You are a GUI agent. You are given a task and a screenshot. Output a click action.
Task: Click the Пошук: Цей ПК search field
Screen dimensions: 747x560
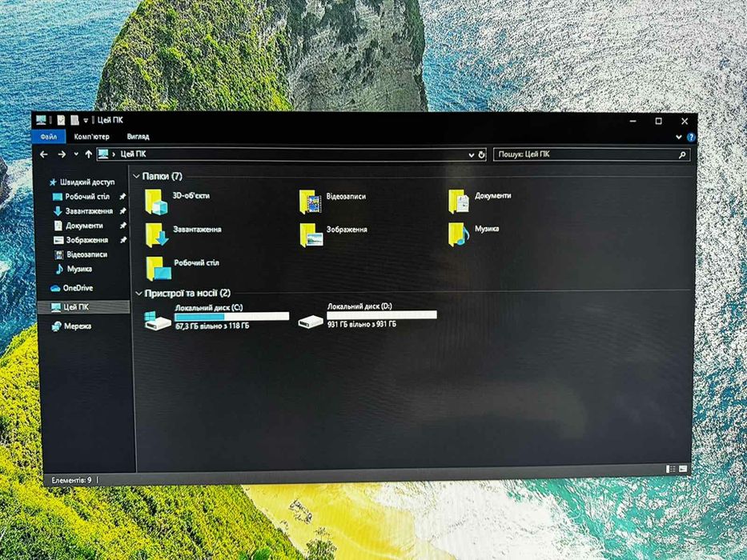tap(591, 154)
